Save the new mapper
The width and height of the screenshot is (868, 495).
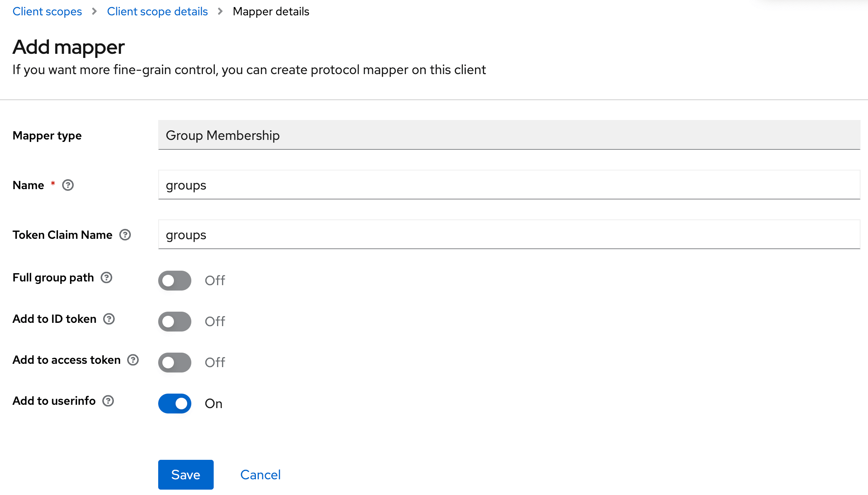click(x=186, y=475)
